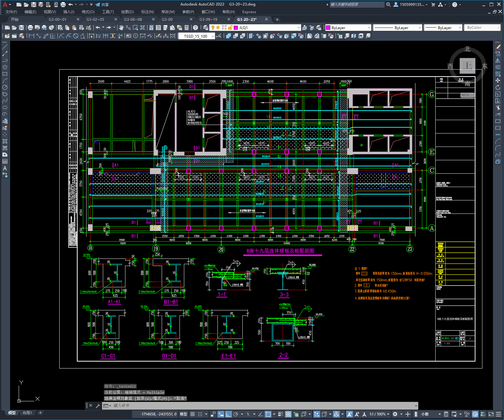The width and height of the screenshot is (504, 420).
Task: Expand the JLQ1 layer dropdown
Action: (298, 28)
